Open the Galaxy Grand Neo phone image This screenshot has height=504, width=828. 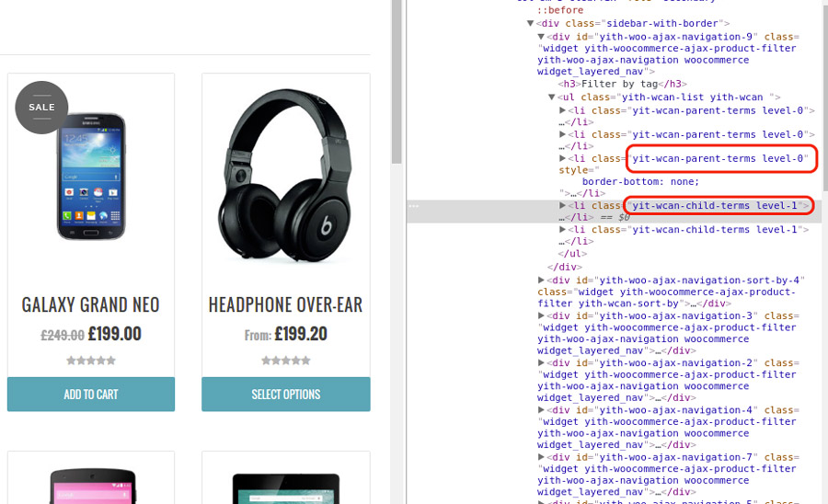click(x=91, y=177)
